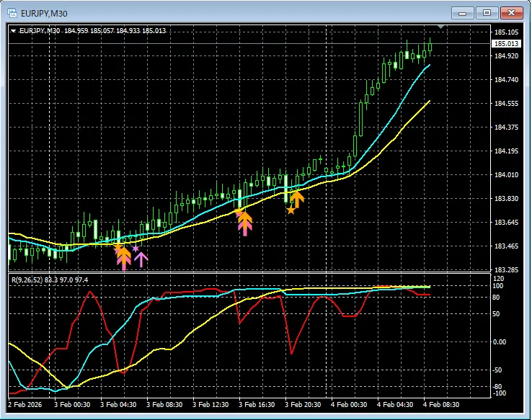Click the small pink star signal marker
This screenshot has width=532, height=420.
(x=135, y=249)
